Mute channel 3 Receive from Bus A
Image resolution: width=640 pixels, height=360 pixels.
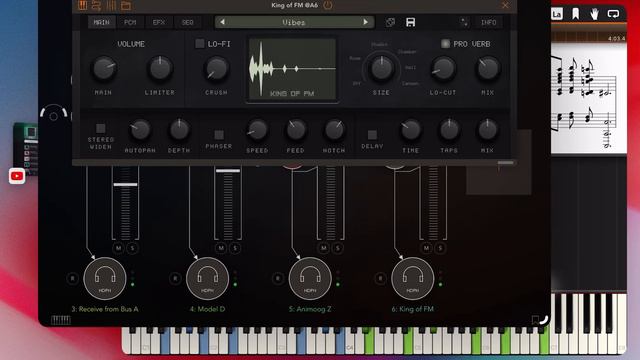[118, 248]
